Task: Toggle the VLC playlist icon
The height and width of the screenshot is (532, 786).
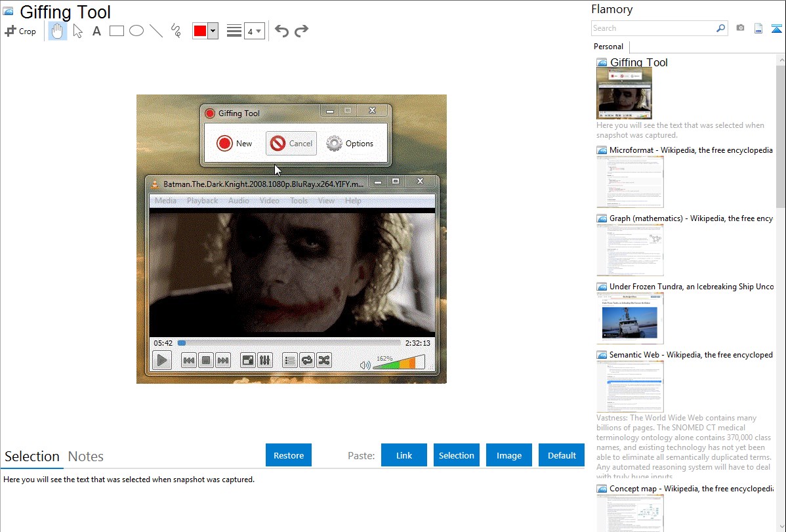Action: coord(290,360)
